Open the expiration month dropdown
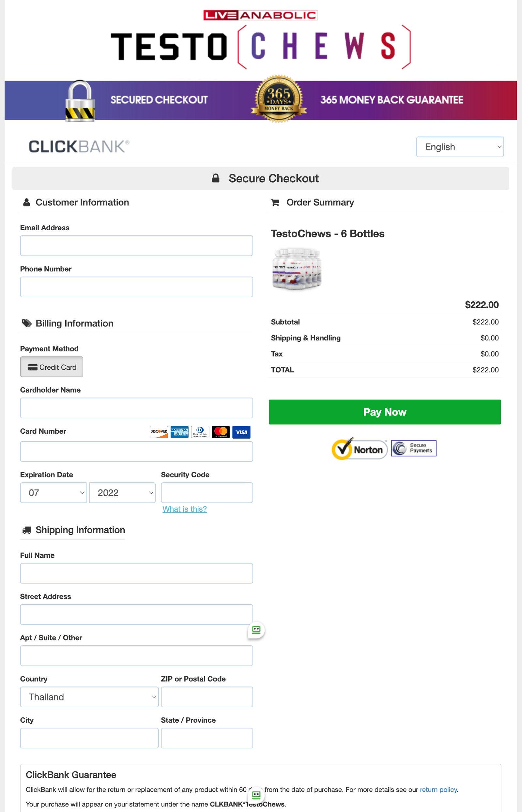522x812 pixels. (53, 492)
